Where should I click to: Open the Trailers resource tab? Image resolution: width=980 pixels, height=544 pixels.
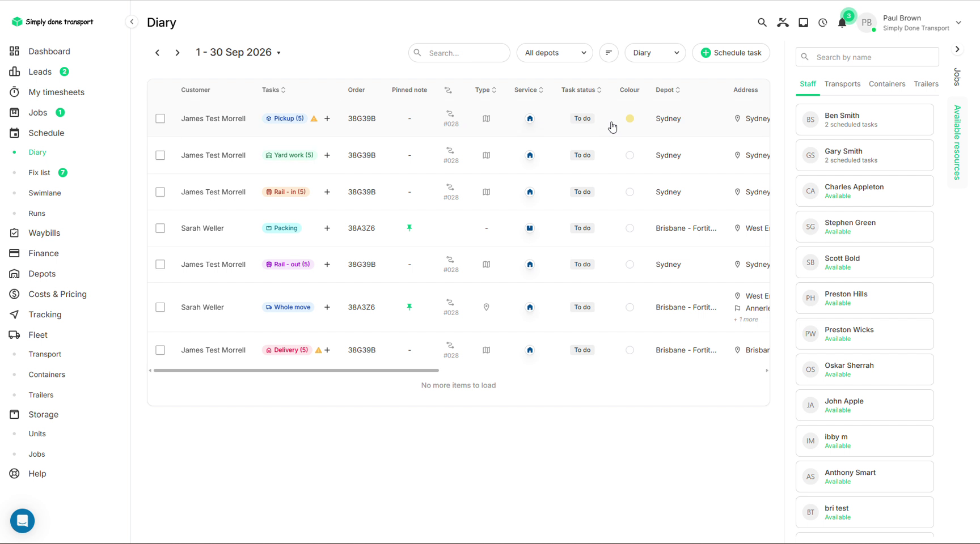(x=926, y=84)
